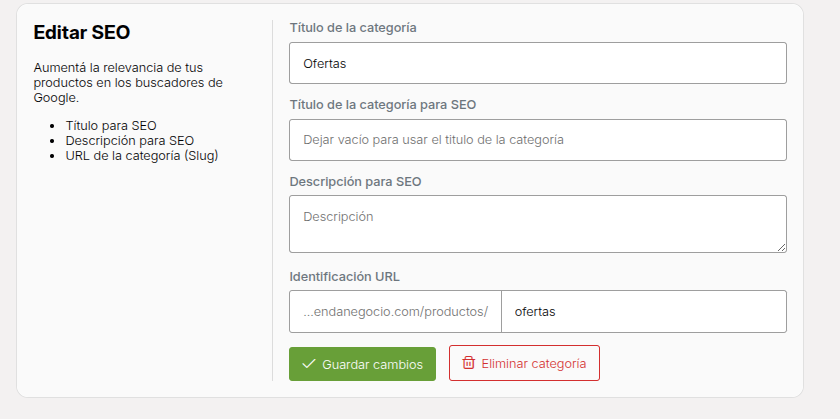
Task: Click the Descripción para SEO field label
Action: pyautogui.click(x=355, y=182)
